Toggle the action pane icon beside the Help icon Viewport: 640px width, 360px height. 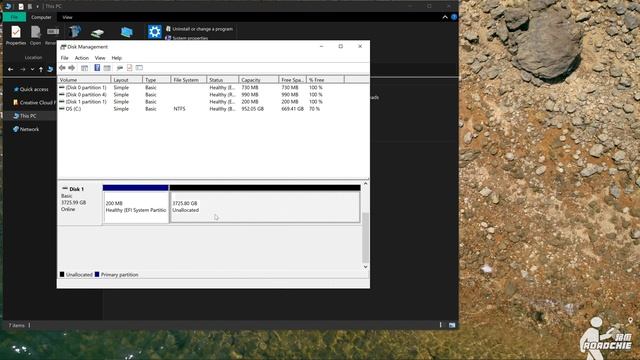[107, 68]
